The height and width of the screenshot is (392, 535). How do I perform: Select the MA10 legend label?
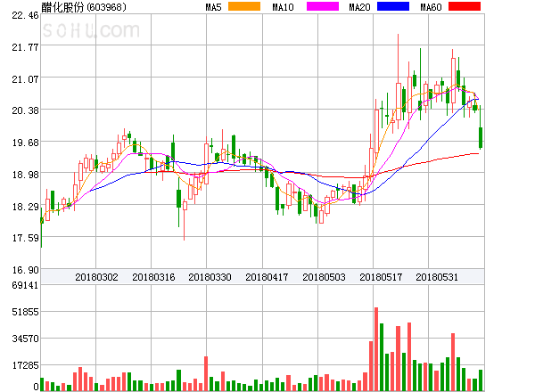tap(283, 7)
